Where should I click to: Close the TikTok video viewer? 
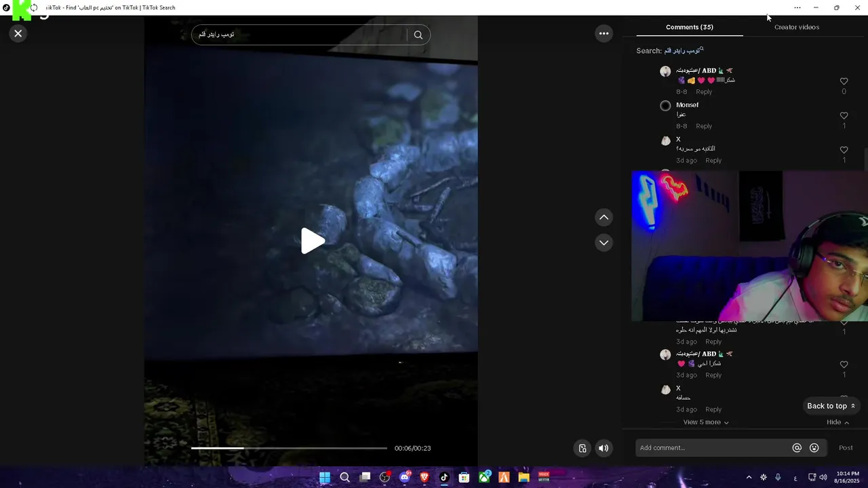(x=18, y=33)
